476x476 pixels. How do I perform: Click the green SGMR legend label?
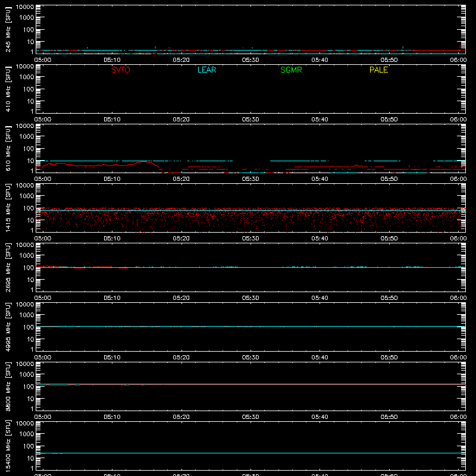tap(291, 70)
